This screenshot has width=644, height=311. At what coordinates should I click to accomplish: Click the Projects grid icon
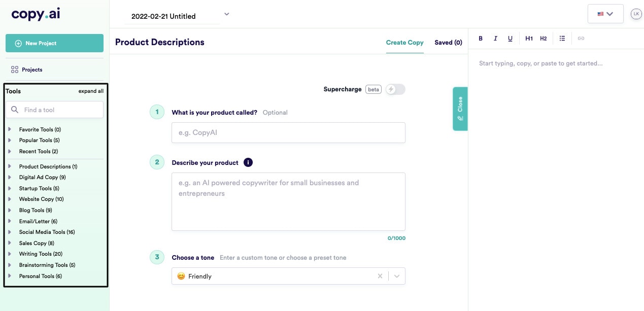(15, 70)
